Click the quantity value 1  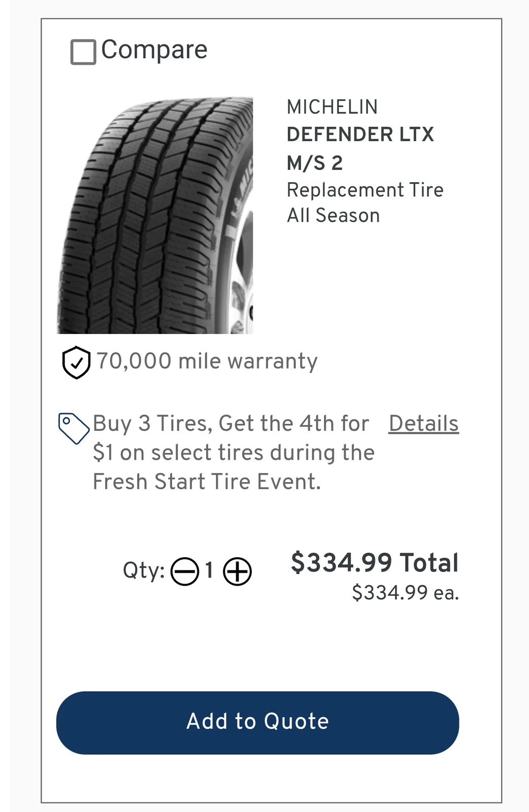point(209,570)
